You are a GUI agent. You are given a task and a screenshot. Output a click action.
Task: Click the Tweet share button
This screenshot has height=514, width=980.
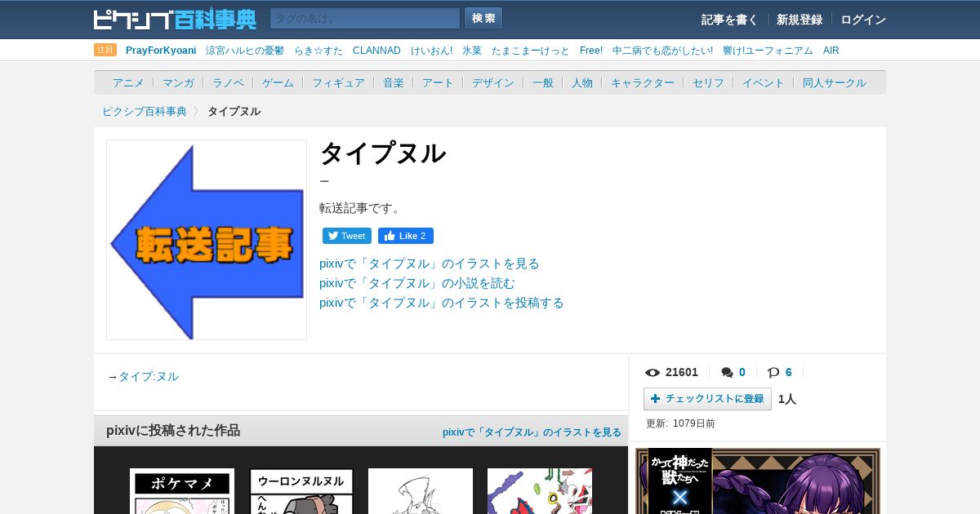tap(347, 236)
